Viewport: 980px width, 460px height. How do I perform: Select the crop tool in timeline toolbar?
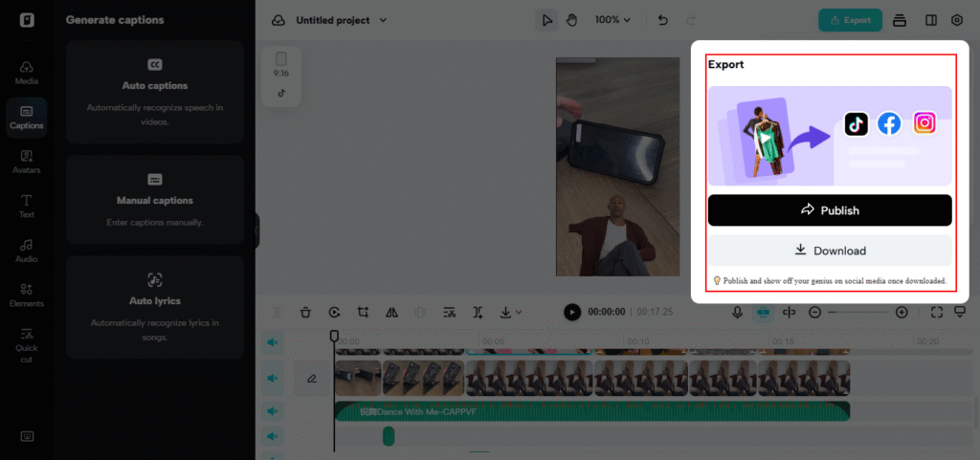click(x=363, y=312)
